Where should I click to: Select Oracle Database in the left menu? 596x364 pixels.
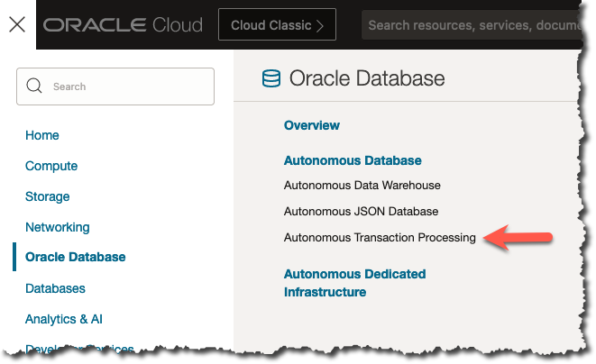coord(75,257)
